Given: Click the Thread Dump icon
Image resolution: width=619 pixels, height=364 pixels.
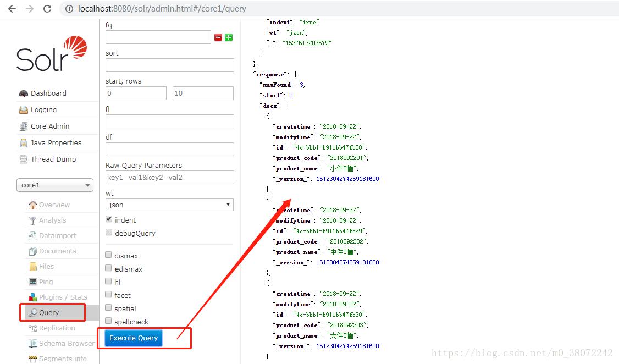Looking at the screenshot, I should [x=23, y=159].
